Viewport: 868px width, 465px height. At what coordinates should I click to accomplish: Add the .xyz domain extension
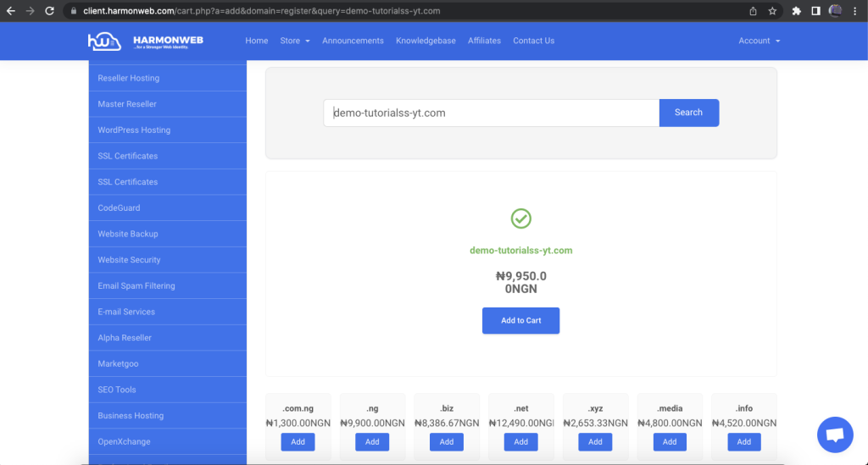tap(595, 441)
